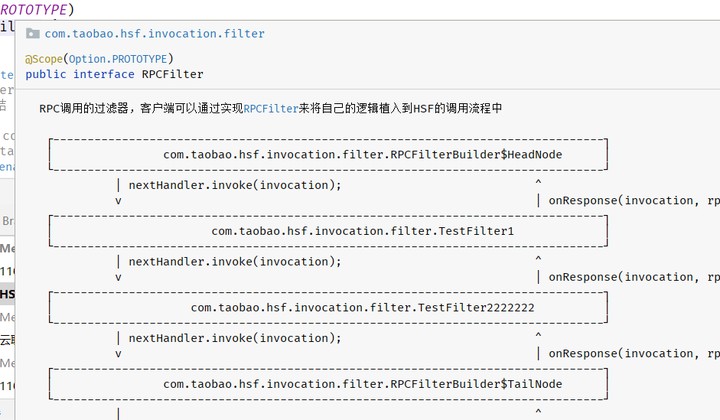Screen dimensions: 720x420
Task: Click nextHandler.invoke line below TestFilter1
Action: [235, 262]
